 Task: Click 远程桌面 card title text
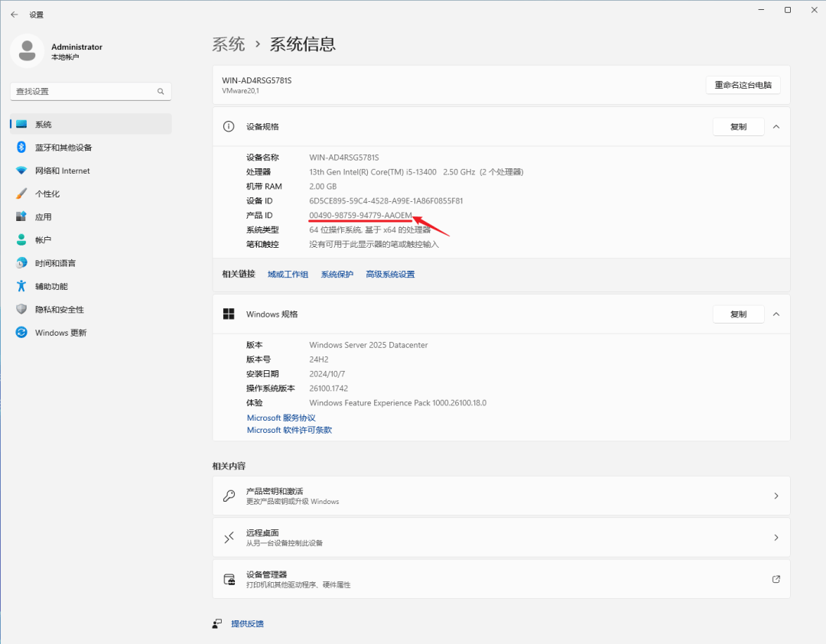[262, 533]
